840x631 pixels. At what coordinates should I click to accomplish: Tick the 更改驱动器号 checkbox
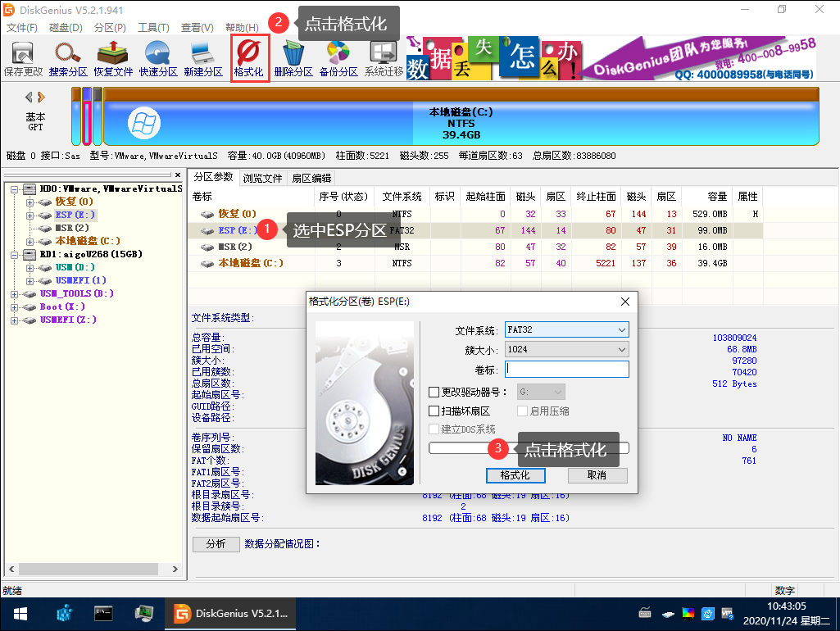pos(434,392)
